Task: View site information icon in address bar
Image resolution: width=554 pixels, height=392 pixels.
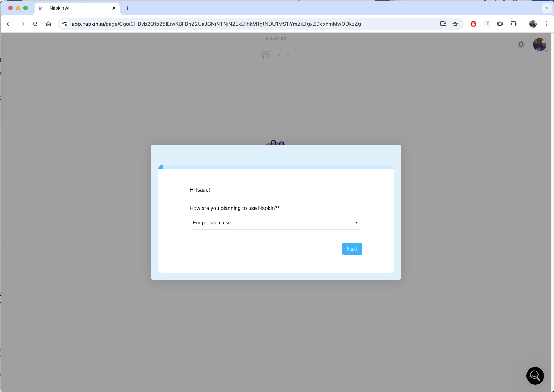Action: pos(64,24)
